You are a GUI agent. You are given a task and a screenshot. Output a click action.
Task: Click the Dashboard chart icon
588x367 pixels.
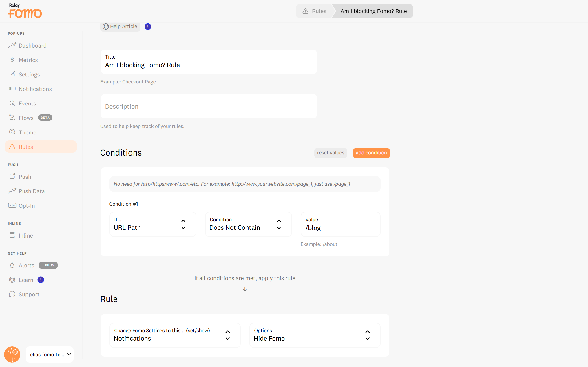tap(12, 45)
